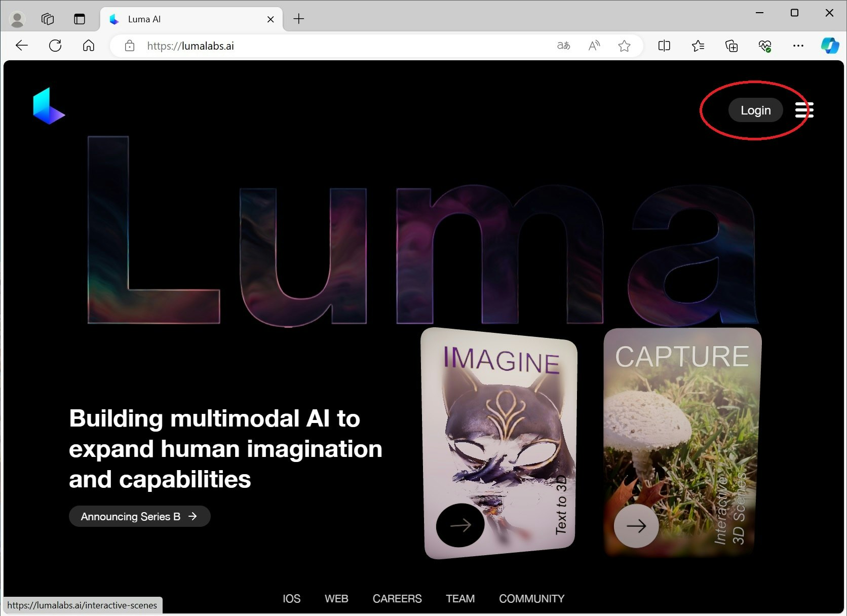Go to browser home page
847x616 pixels.
click(89, 46)
